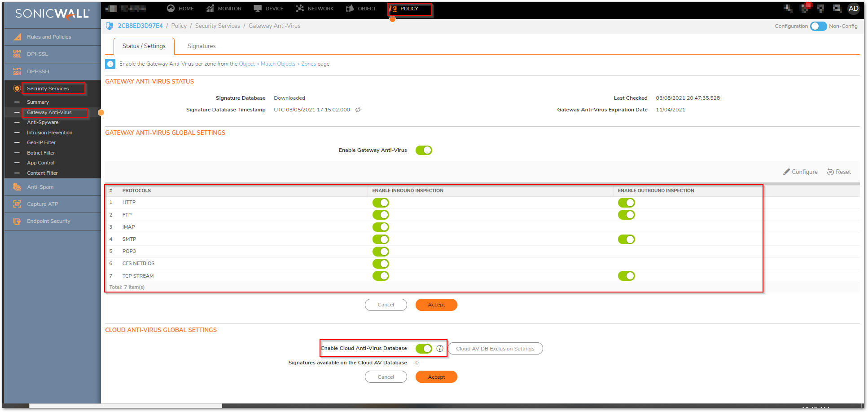Select Gateway Anti-Virus in the sidebar
Viewport: 868px width, 412px height.
tap(49, 112)
